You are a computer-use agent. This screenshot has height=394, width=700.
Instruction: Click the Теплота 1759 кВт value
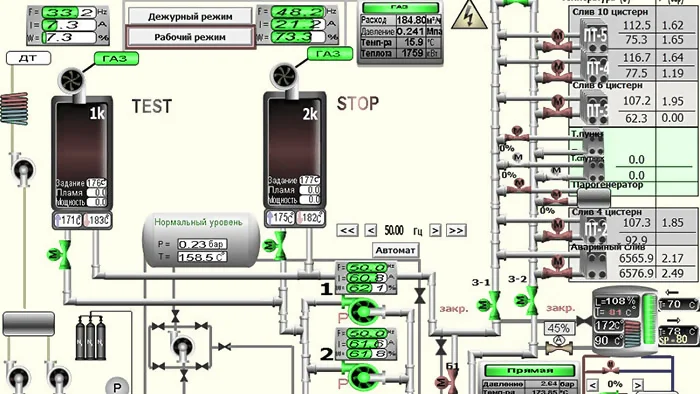412,53
